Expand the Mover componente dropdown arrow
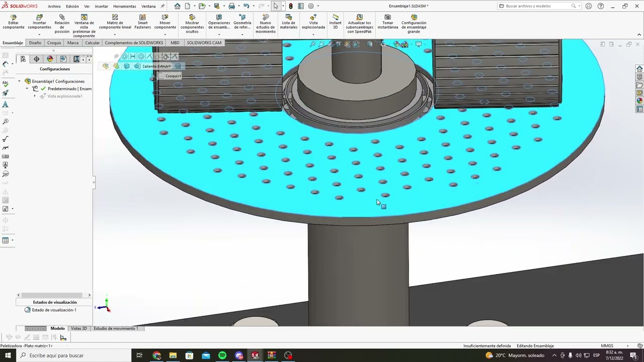The image size is (644, 362). [165, 34]
